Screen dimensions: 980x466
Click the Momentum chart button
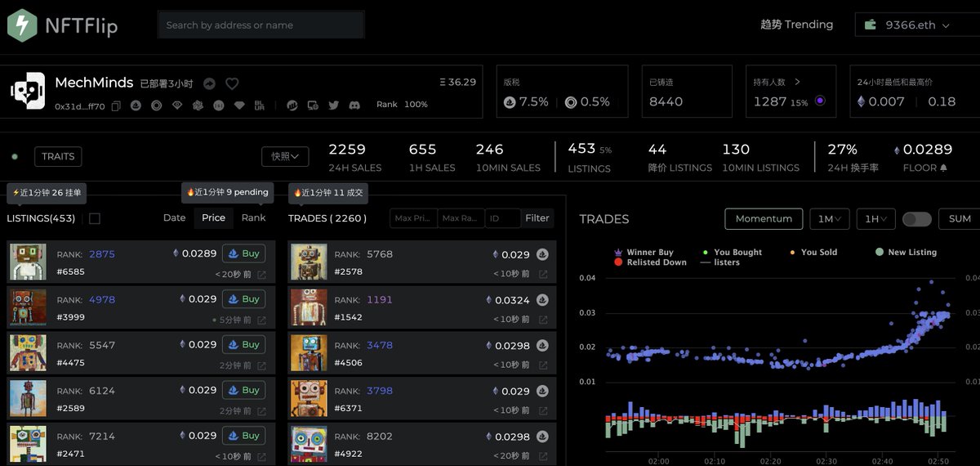point(764,219)
